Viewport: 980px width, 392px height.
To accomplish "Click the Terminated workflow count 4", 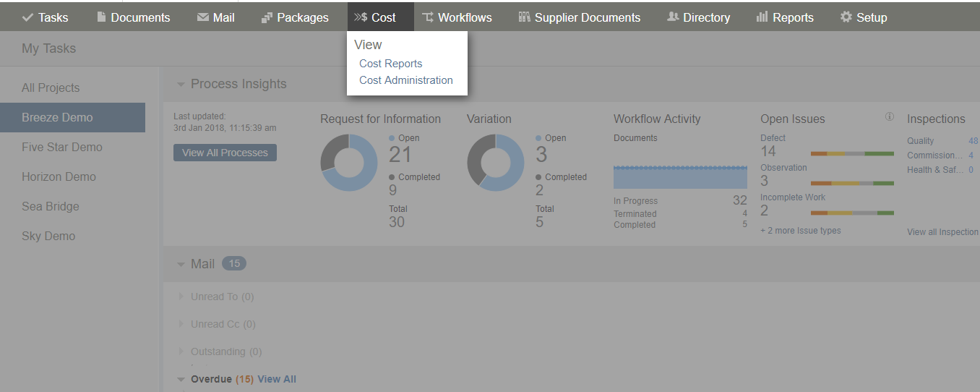I will (744, 213).
